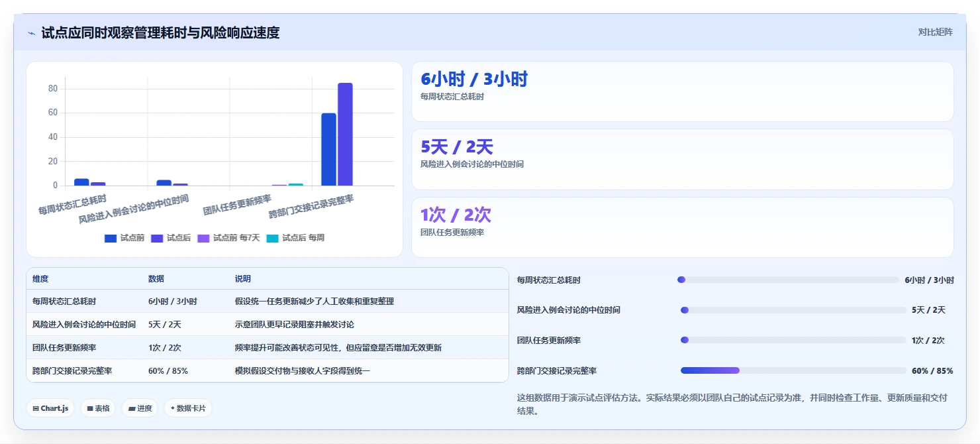This screenshot has width=980, height=444.
Task: Click the 团队任务更新频率 progress bar
Action: click(x=793, y=340)
